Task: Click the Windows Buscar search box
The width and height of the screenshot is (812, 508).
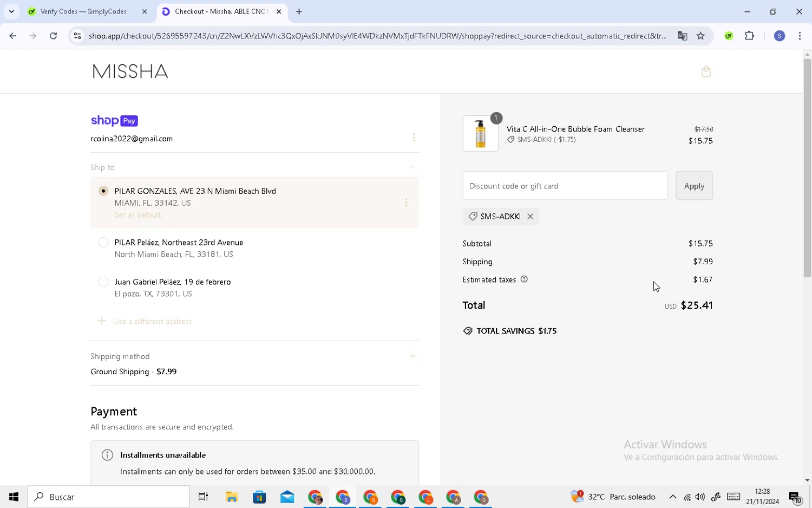Action: (x=108, y=497)
